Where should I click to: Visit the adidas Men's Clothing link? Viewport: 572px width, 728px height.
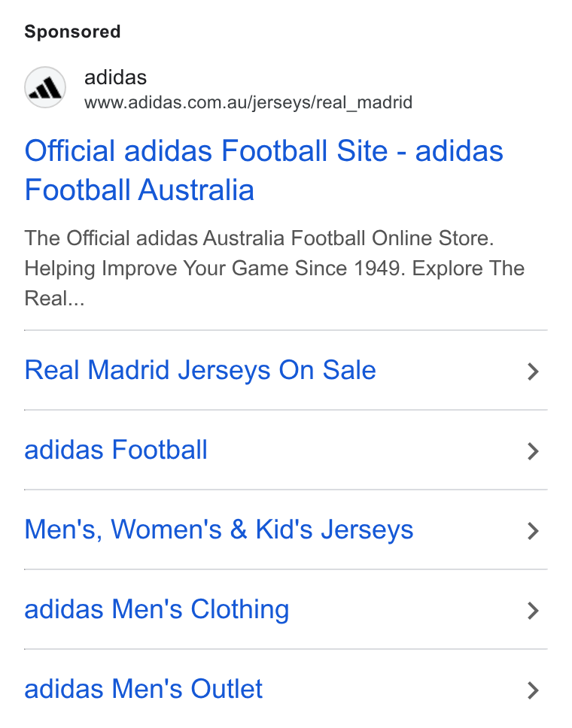pyautogui.click(x=157, y=610)
